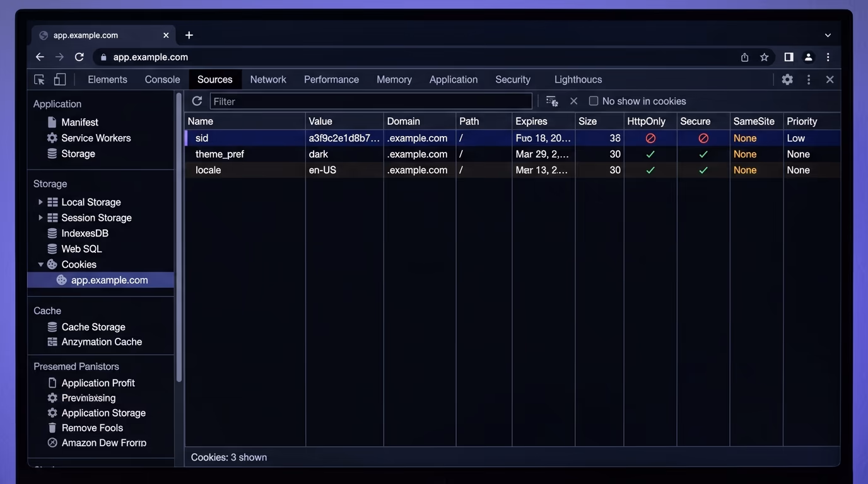Click the en-US cookie value

(x=322, y=170)
